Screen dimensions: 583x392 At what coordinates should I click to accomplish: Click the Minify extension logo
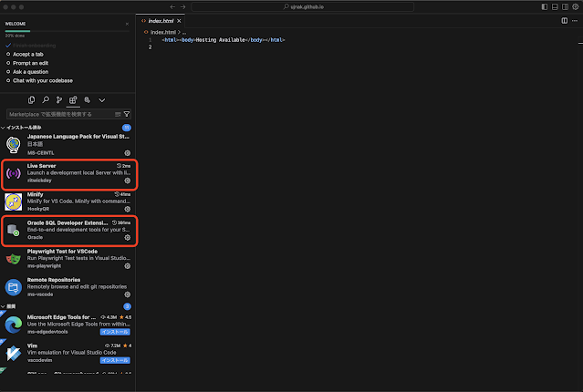[14, 201]
